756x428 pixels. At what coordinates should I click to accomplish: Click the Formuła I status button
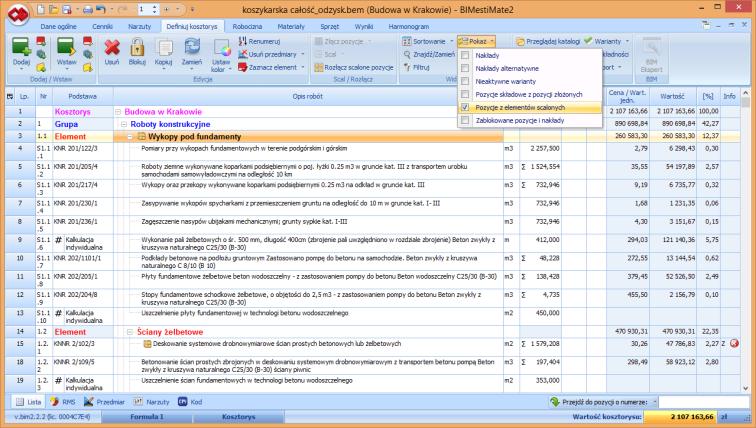(147, 417)
